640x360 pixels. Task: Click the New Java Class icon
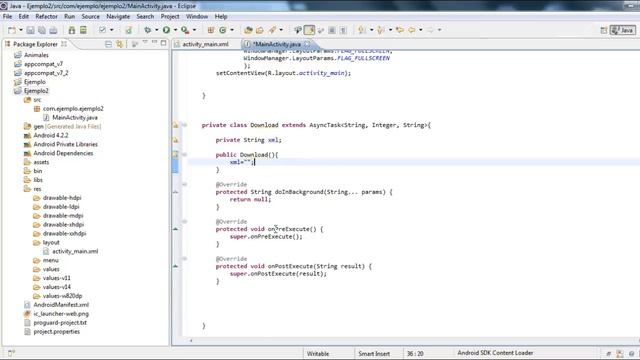click(x=223, y=30)
